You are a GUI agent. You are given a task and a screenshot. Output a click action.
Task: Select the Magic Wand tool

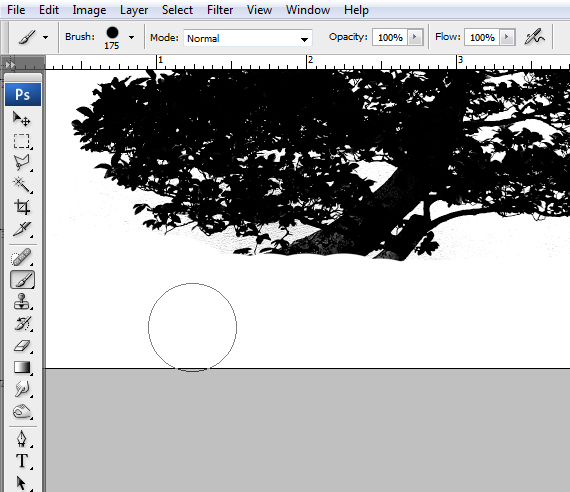click(x=22, y=185)
